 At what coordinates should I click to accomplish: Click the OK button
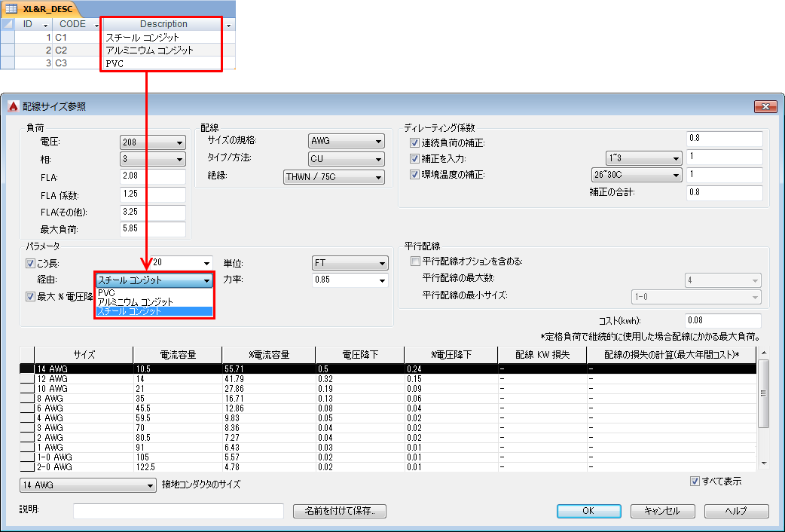[x=589, y=511]
